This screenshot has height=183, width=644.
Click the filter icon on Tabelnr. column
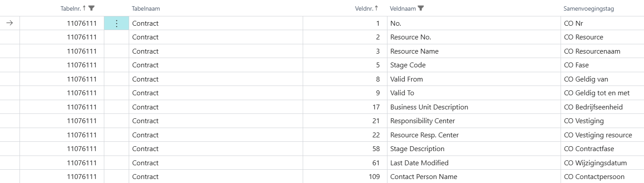coord(91,8)
